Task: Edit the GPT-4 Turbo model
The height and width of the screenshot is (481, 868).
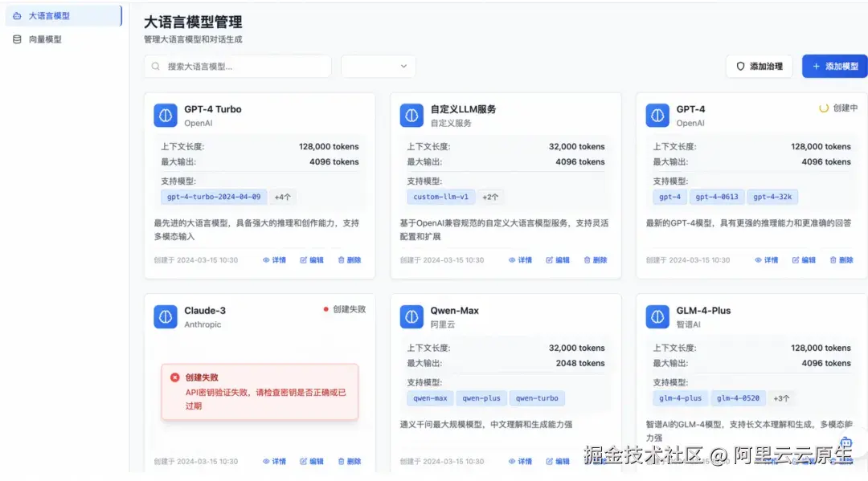Action: (312, 260)
